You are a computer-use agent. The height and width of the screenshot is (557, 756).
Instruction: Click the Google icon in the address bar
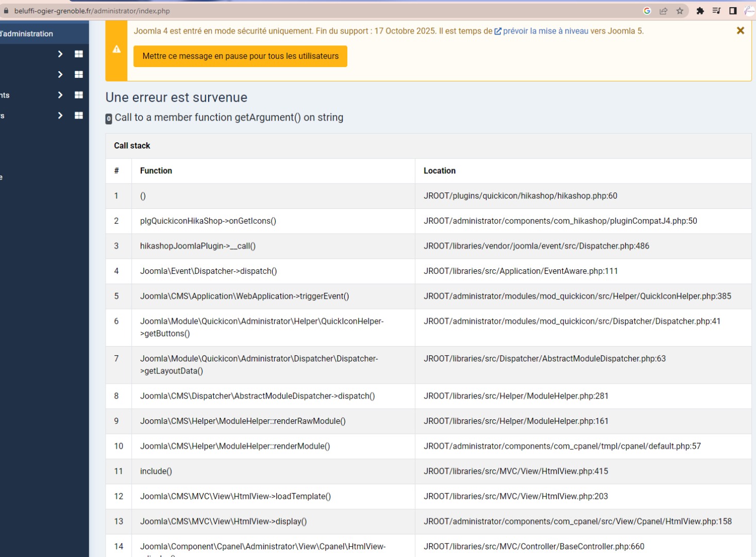pyautogui.click(x=647, y=11)
